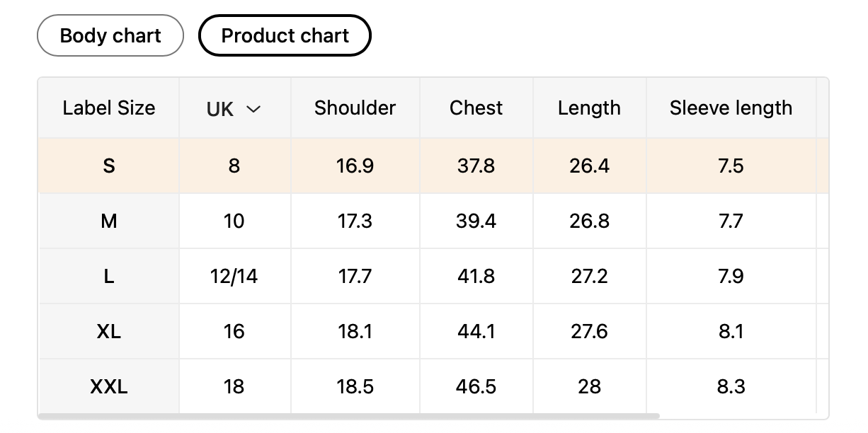Click the Shoulder column header

pos(355,108)
